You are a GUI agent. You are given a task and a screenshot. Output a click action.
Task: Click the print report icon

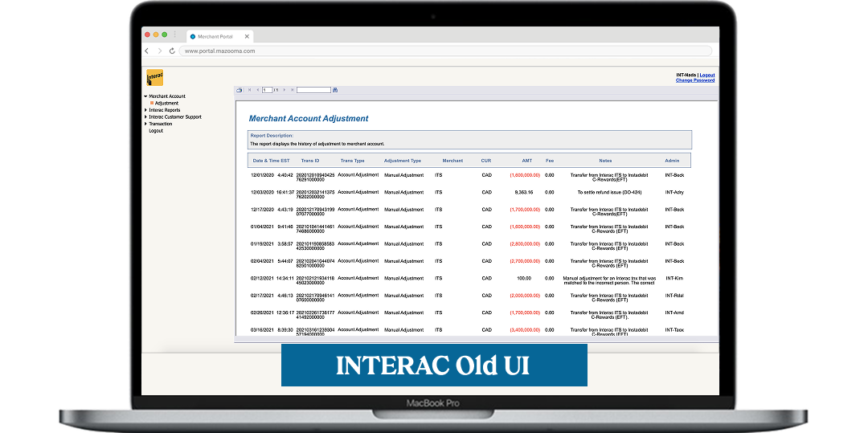pyautogui.click(x=239, y=90)
